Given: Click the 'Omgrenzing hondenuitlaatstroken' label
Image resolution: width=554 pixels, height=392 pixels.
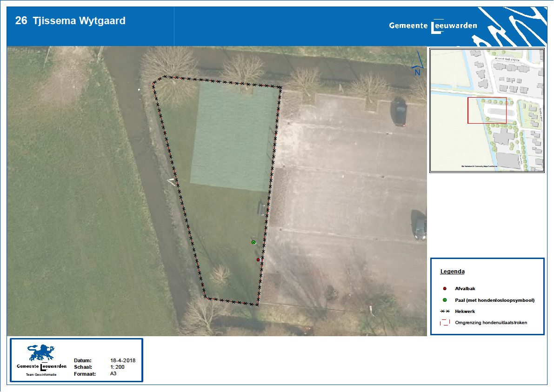Looking at the screenshot, I should (x=491, y=322).
